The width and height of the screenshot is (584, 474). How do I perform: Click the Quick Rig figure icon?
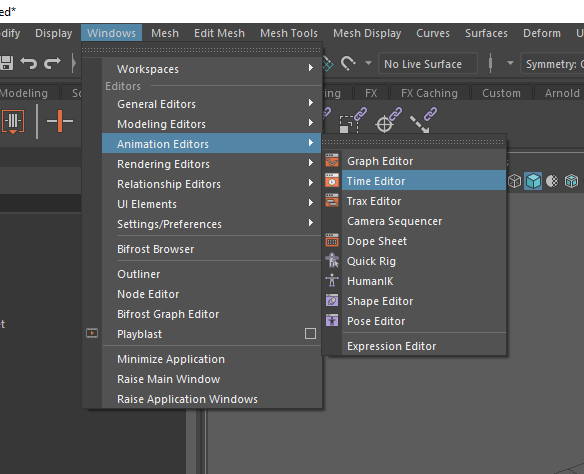(332, 261)
